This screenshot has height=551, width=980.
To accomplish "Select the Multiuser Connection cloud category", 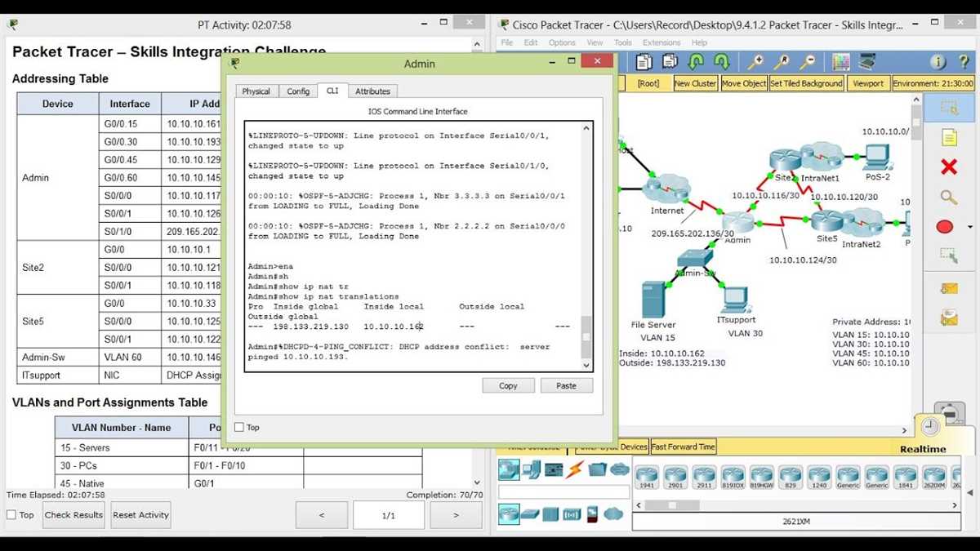I will tap(620, 470).
